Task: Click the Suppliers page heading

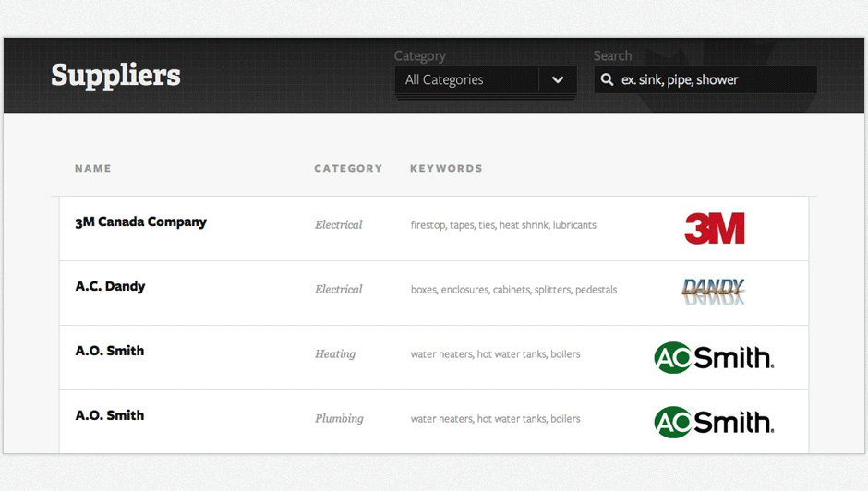Action: (115, 76)
